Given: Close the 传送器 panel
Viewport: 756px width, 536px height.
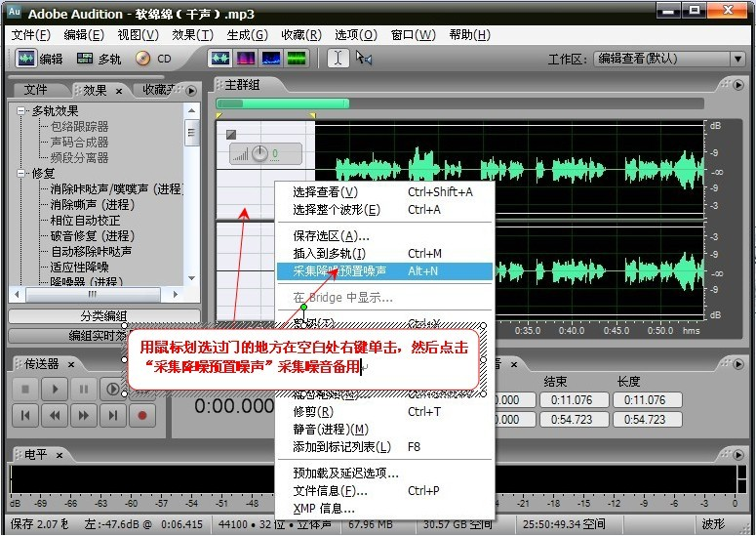Looking at the screenshot, I should click(x=71, y=364).
